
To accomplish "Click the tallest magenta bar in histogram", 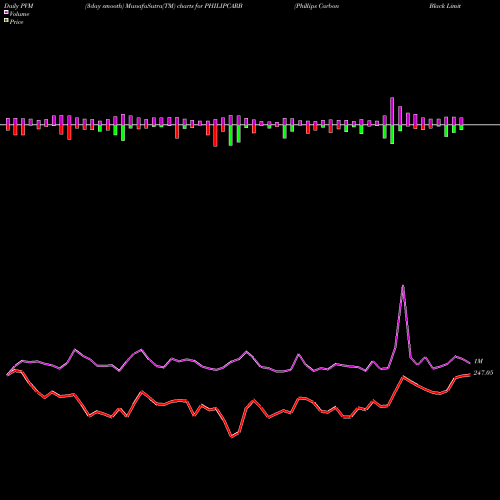I will click(x=392, y=111).
